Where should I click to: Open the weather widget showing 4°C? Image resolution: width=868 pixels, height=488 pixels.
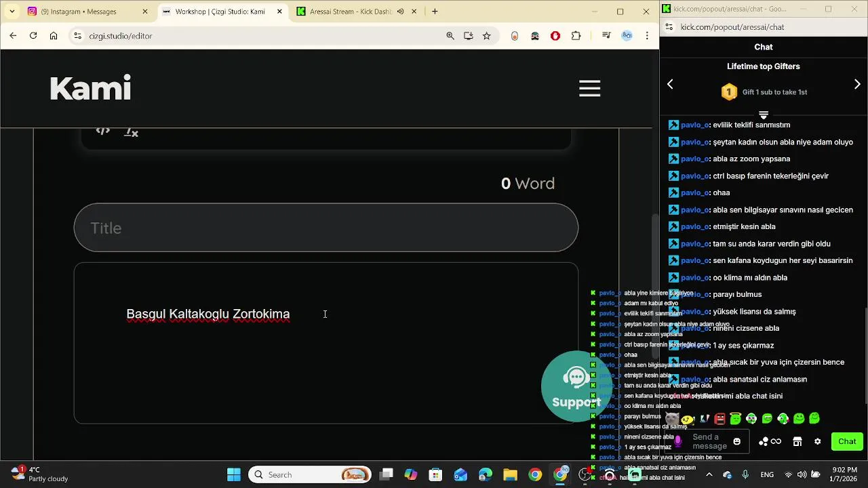[x=41, y=474]
